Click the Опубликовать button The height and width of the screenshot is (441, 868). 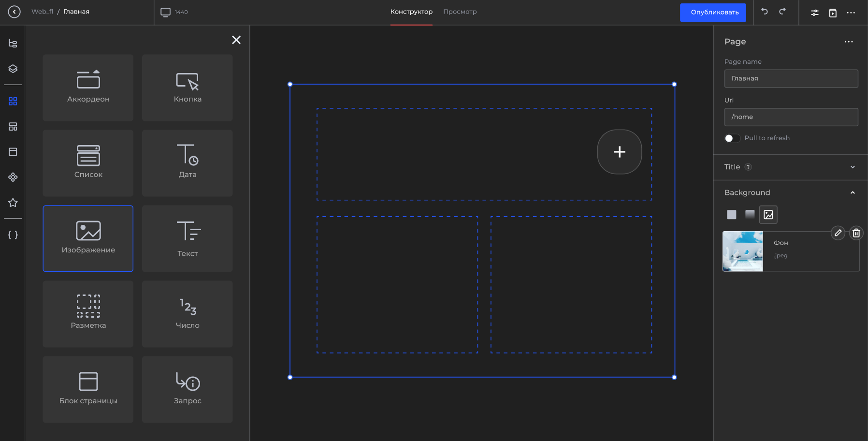[713, 13]
